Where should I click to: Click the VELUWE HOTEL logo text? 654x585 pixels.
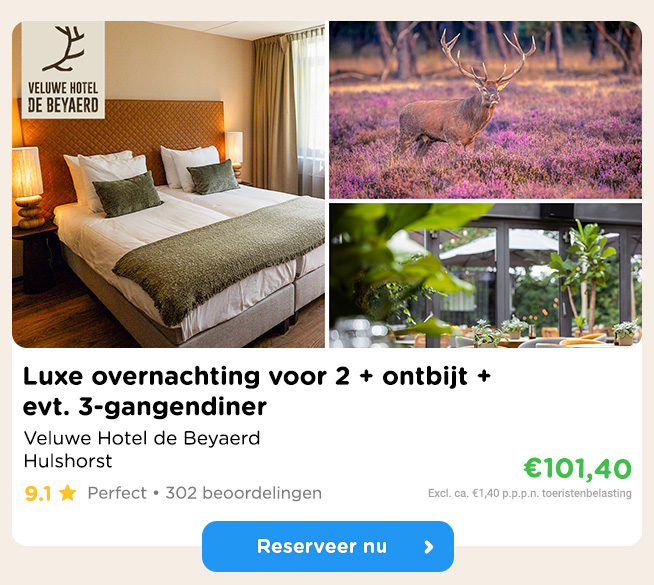tap(63, 88)
